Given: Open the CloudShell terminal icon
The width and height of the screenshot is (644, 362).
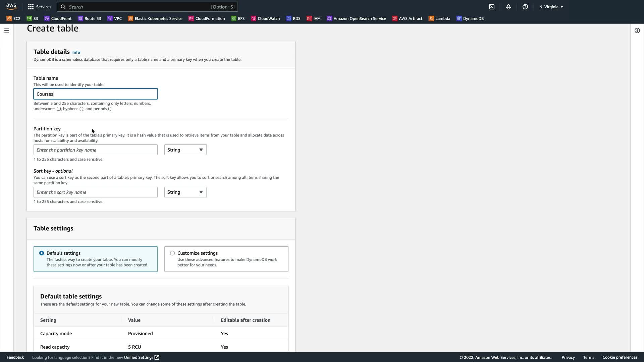Looking at the screenshot, I should click(x=492, y=7).
